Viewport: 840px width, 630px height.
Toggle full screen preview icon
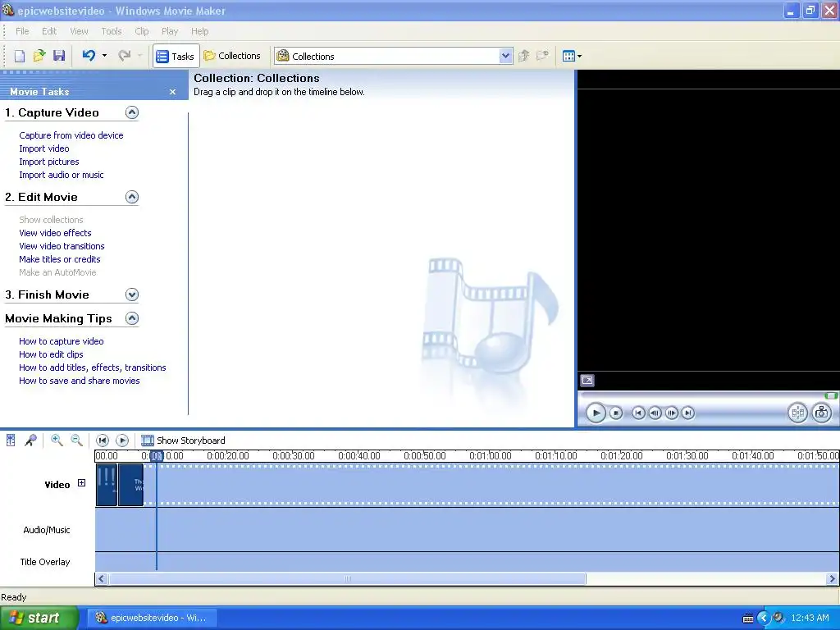(587, 381)
